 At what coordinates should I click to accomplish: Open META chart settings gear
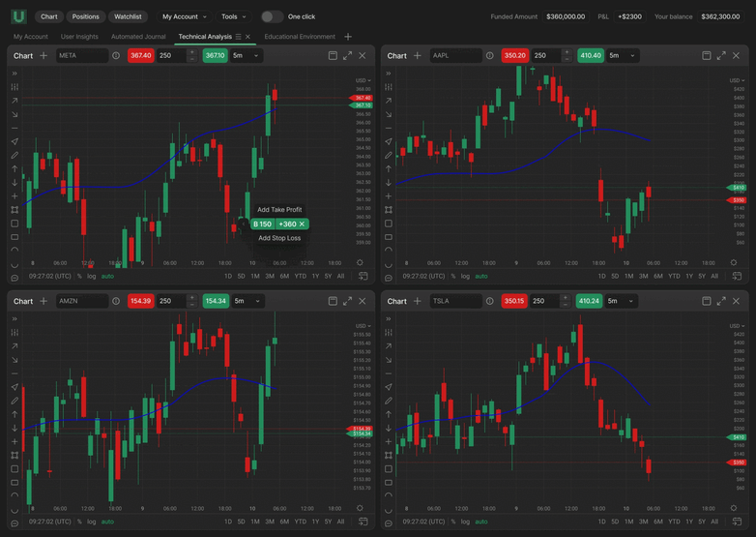pos(360,263)
